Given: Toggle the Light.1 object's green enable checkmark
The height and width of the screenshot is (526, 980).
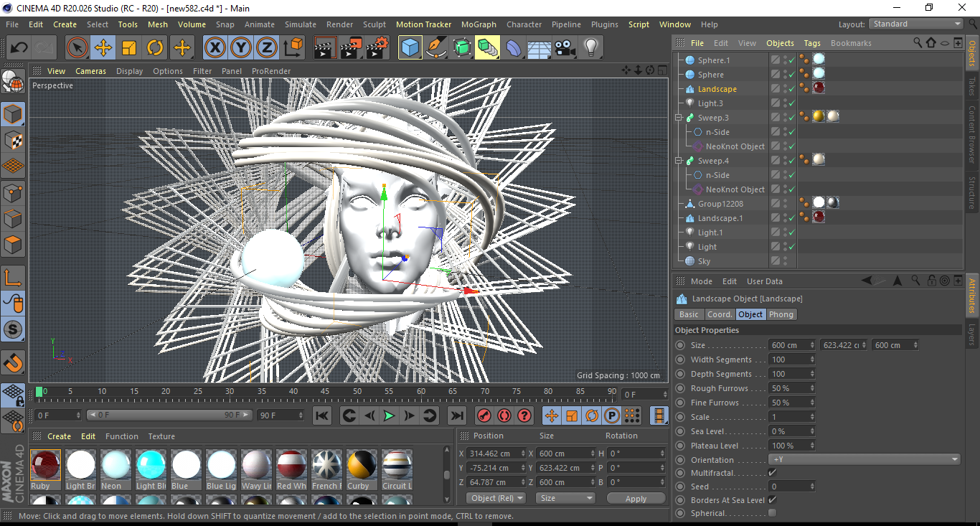Looking at the screenshot, I should (x=791, y=233).
